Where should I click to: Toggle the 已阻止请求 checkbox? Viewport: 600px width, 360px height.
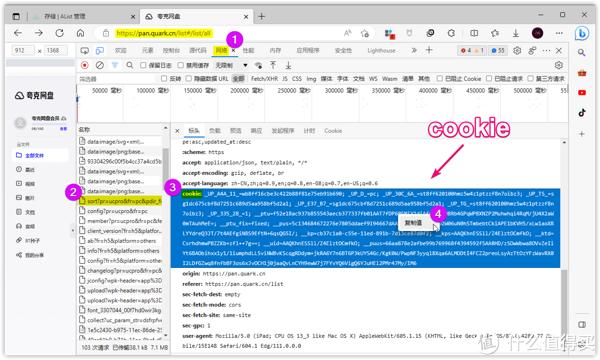click(489, 78)
